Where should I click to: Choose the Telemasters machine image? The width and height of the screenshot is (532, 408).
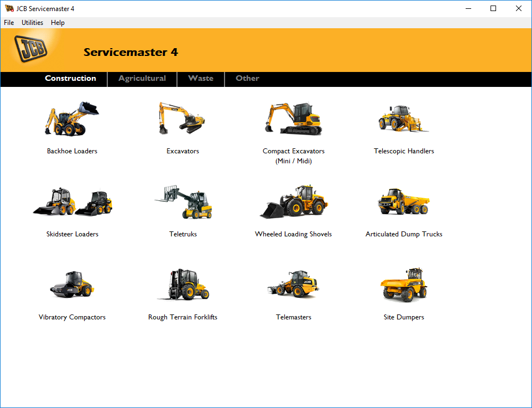293,284
